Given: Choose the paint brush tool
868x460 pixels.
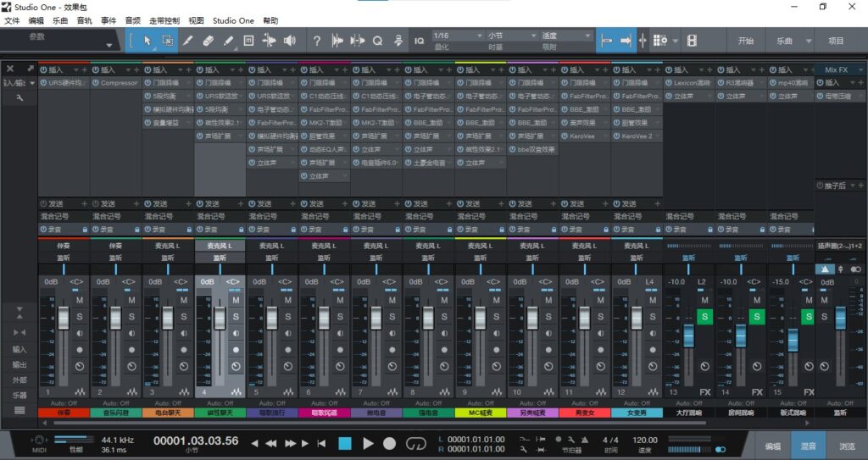Looking at the screenshot, I should 229,41.
